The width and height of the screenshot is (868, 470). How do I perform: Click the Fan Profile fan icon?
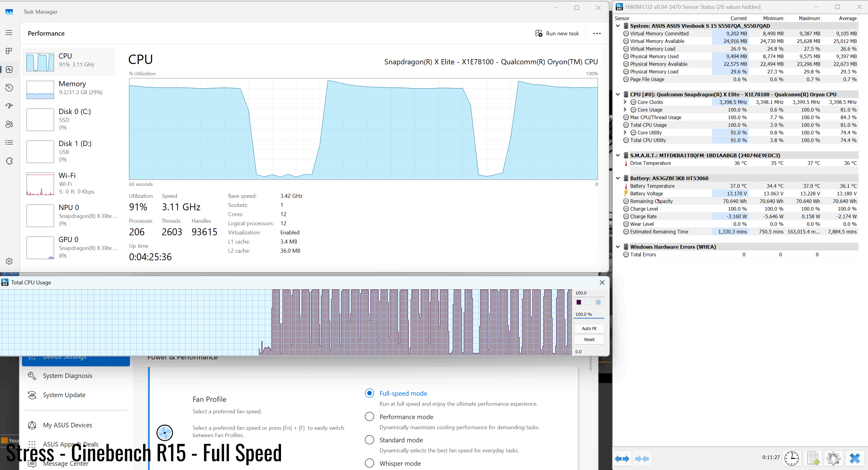coord(165,433)
